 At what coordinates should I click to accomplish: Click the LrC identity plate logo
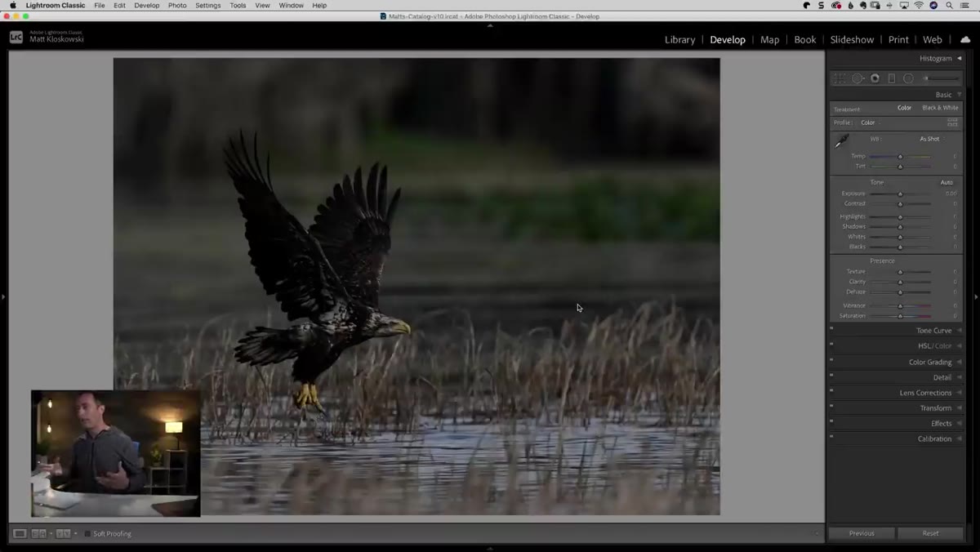click(16, 37)
